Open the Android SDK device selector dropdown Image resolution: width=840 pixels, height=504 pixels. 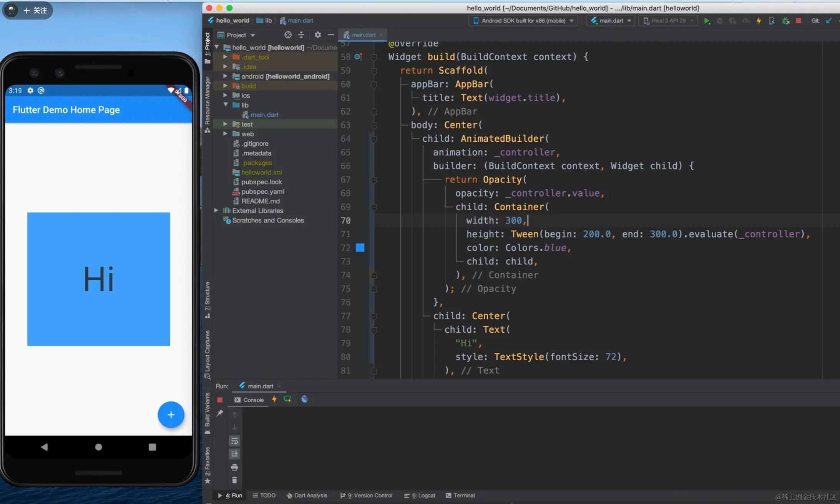click(523, 21)
